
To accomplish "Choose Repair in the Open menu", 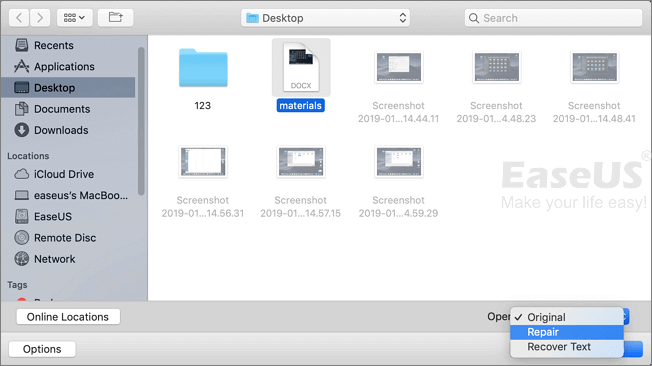I will pyautogui.click(x=567, y=332).
